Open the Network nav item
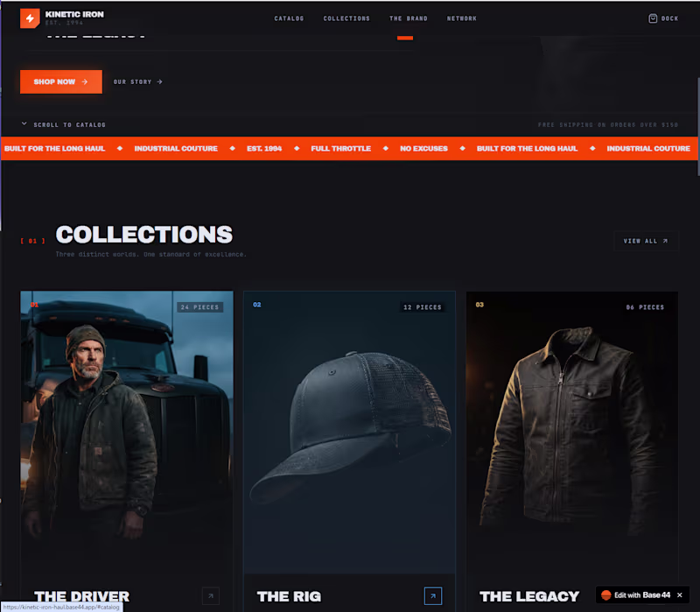Viewport: 700px width, 612px height. click(x=462, y=18)
